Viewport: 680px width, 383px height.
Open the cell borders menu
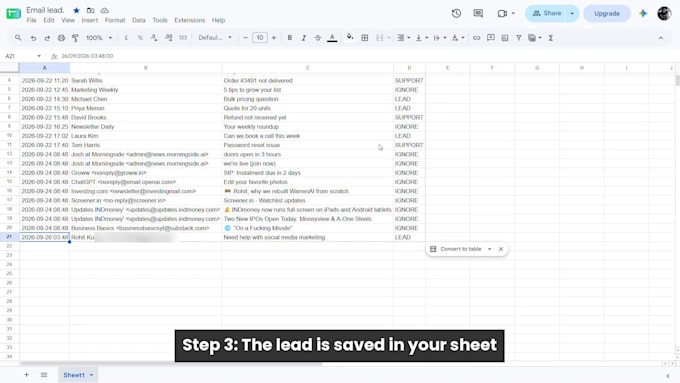coord(365,38)
